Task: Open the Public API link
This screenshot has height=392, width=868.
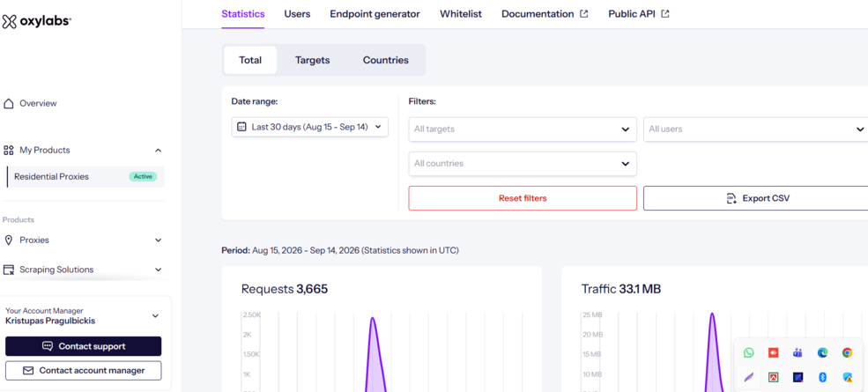Action: [638, 14]
